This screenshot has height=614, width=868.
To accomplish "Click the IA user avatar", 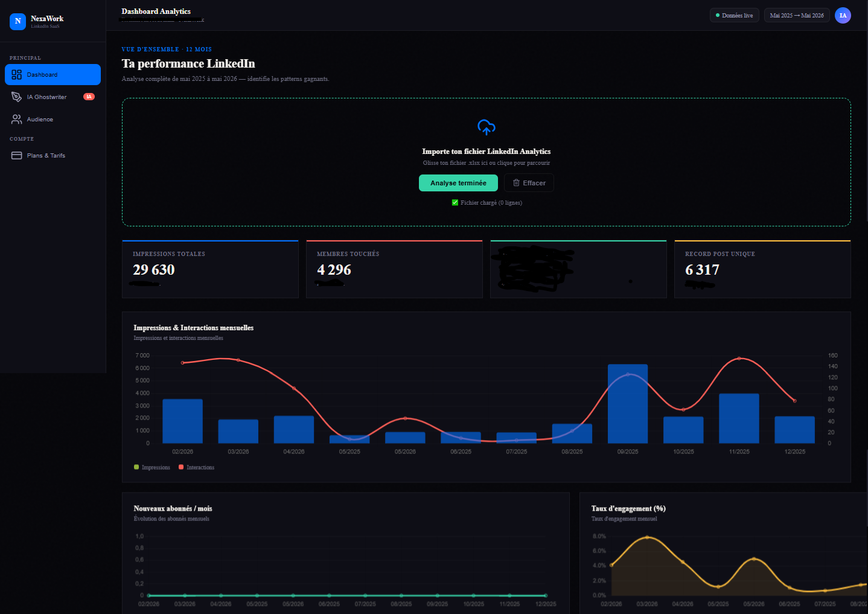I will pos(843,15).
